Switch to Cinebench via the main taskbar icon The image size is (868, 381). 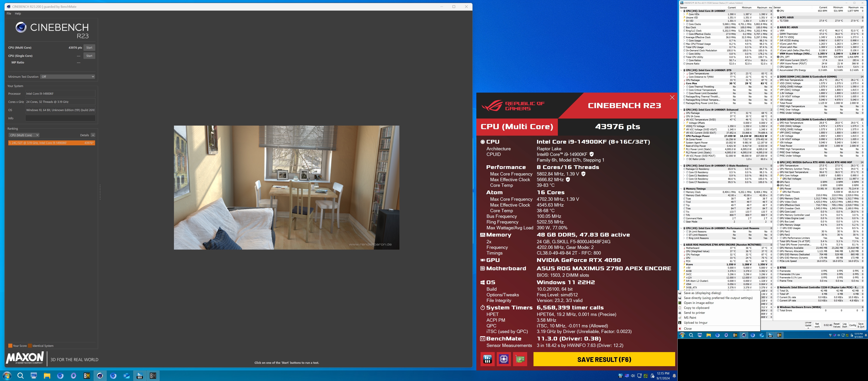100,376
